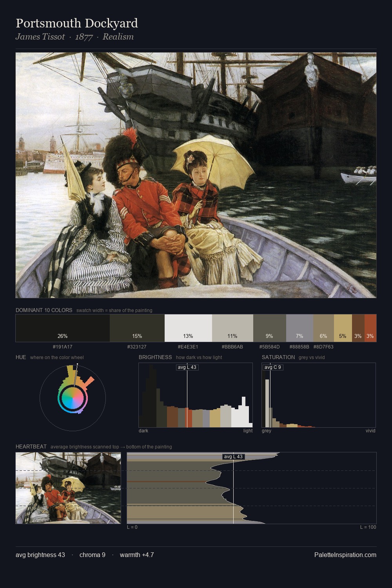Select the 6% swatch #8D7F63
Image resolution: width=392 pixels, height=588 pixels.
(323, 328)
